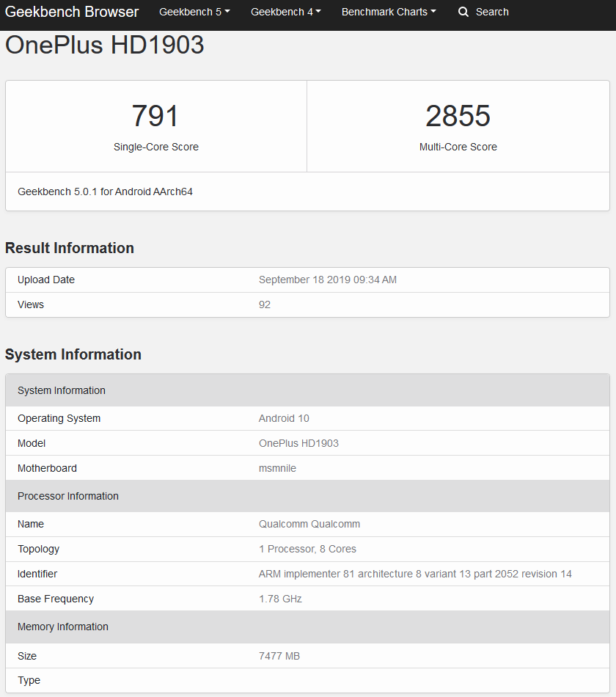Viewport: 616px width, 697px height.
Task: Click the Model row label
Action: [x=32, y=443]
